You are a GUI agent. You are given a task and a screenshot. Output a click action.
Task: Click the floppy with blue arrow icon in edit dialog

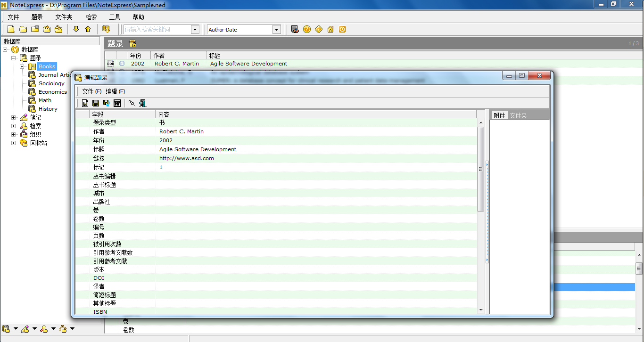pyautogui.click(x=107, y=103)
